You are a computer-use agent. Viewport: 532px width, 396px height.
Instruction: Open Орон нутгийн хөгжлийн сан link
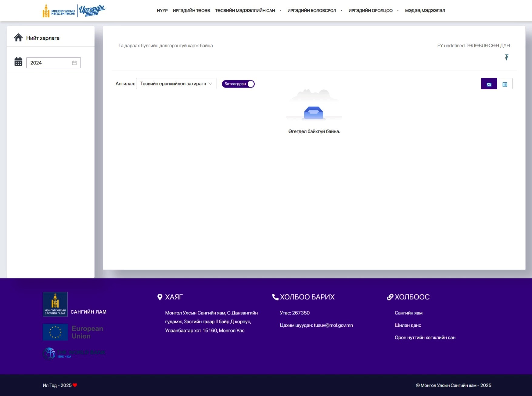coord(425,338)
